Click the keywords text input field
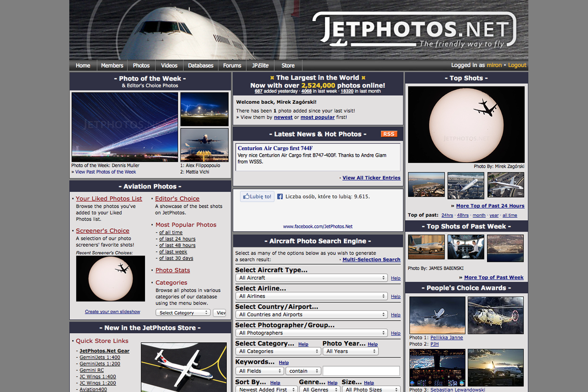This screenshot has height=392, width=588. point(361,371)
